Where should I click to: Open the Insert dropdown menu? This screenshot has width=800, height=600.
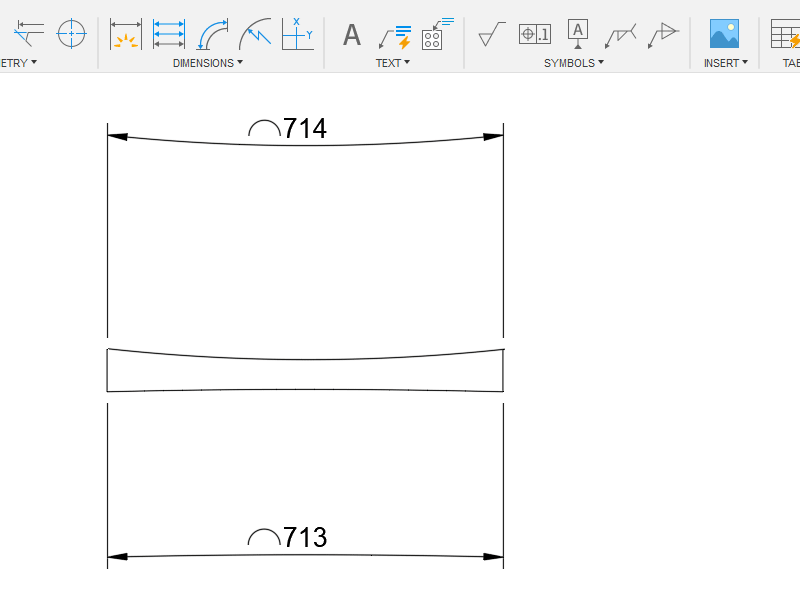tap(726, 63)
